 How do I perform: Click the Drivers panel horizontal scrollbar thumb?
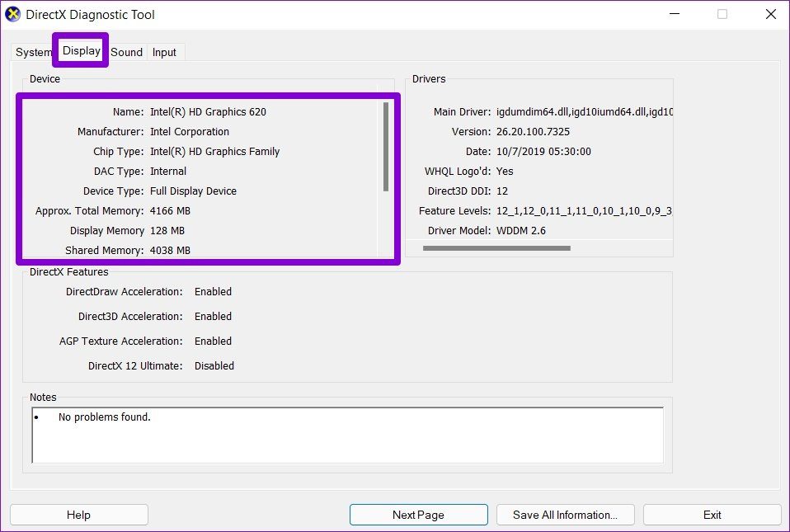click(496, 248)
